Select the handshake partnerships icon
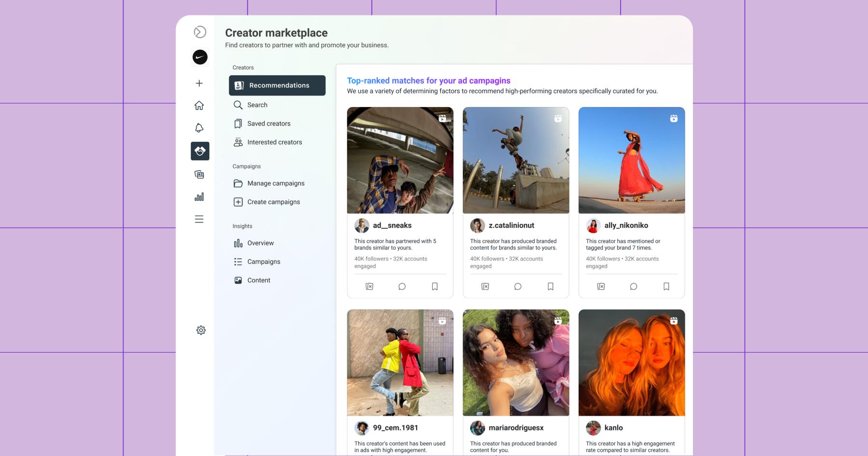 point(200,151)
